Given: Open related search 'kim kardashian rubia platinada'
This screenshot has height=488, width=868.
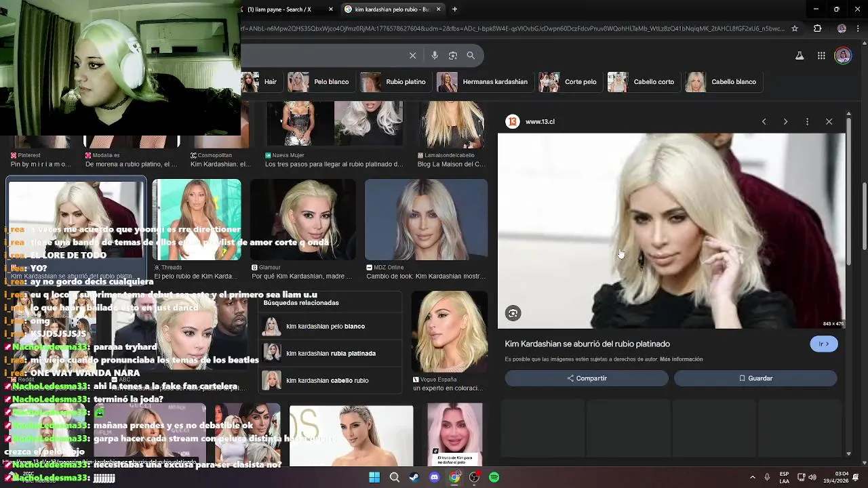Looking at the screenshot, I should tap(331, 353).
